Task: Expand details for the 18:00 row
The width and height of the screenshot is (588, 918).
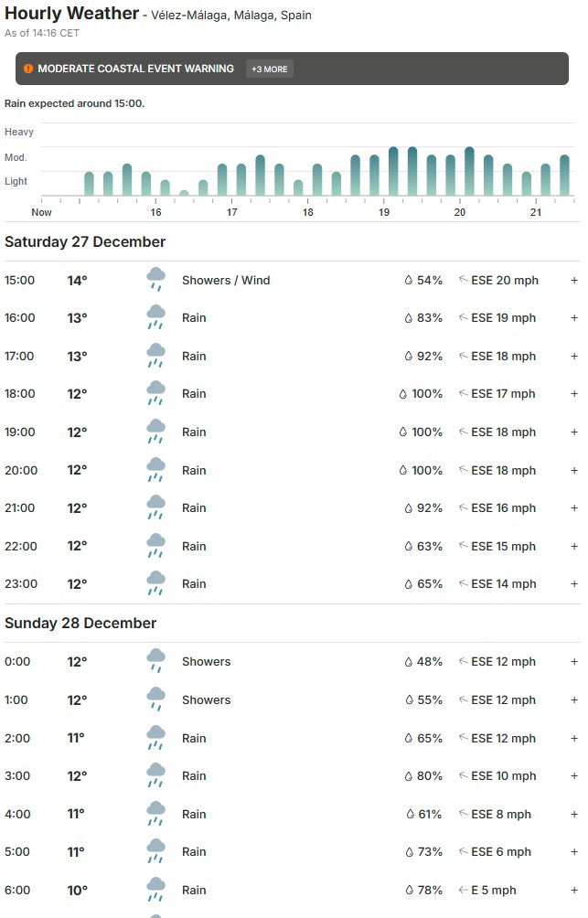Action: coord(574,394)
